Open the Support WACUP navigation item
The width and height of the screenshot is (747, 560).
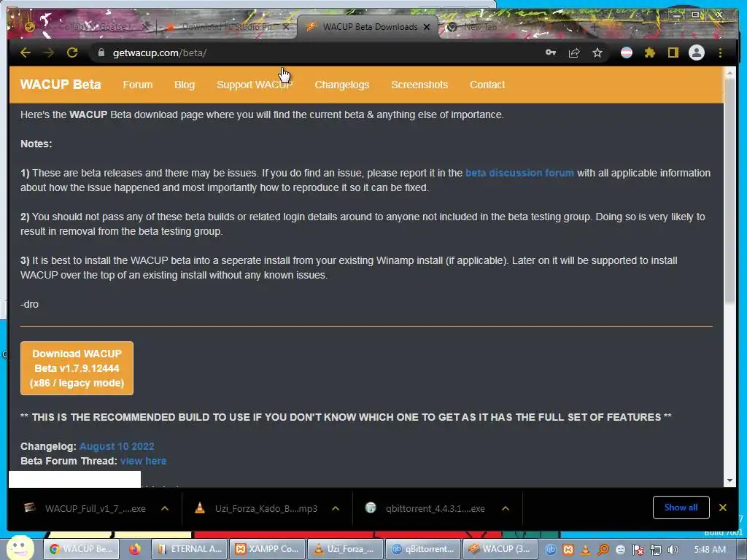pos(255,85)
